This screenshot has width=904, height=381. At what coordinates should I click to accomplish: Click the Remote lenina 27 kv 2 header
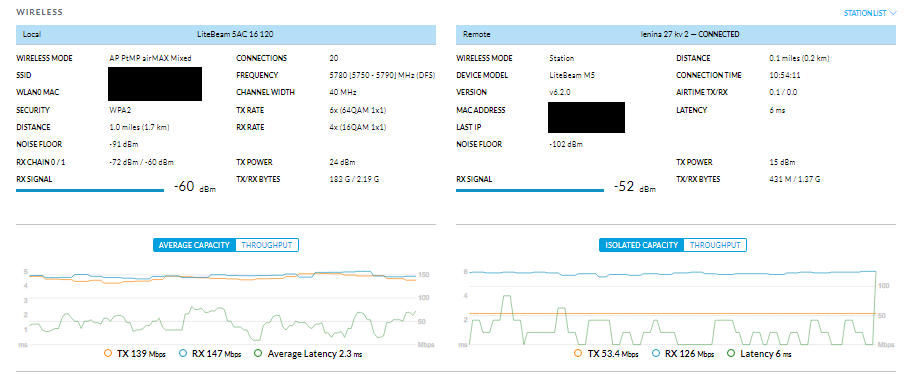(x=676, y=35)
